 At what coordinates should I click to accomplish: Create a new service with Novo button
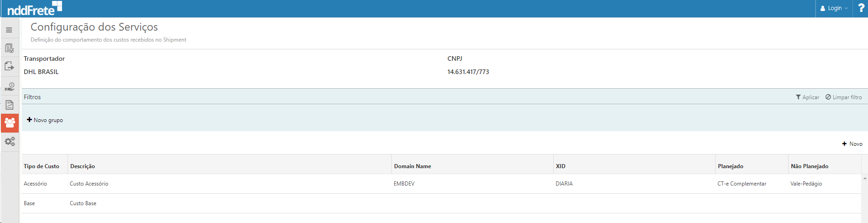coord(852,144)
